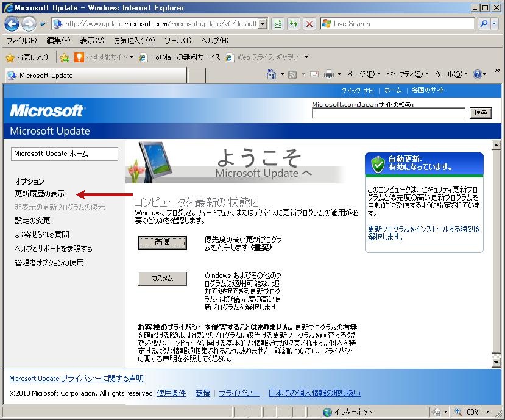The image size is (505, 420).
Task: Open the ファイル(F) menu
Action: click(x=21, y=41)
